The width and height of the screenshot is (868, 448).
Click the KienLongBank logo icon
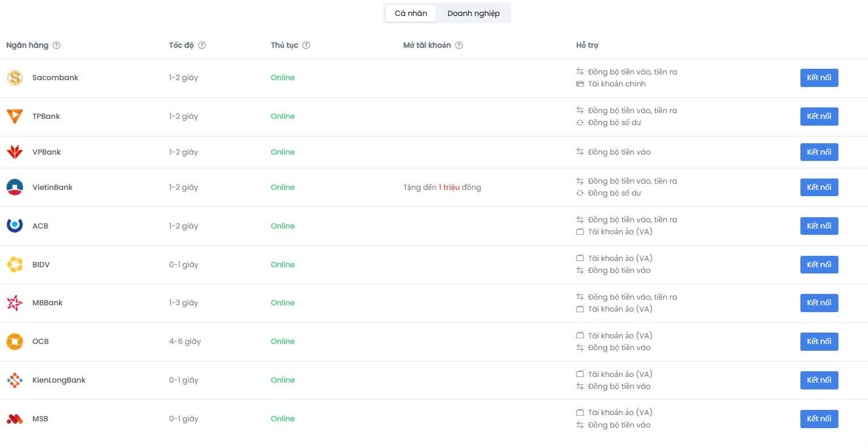click(x=15, y=380)
